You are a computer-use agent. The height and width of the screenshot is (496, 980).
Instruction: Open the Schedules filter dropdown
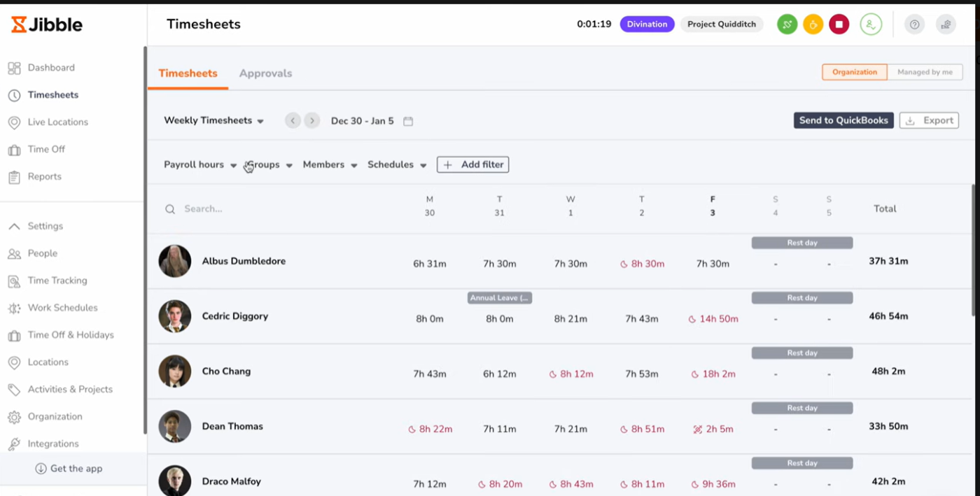[x=397, y=165]
